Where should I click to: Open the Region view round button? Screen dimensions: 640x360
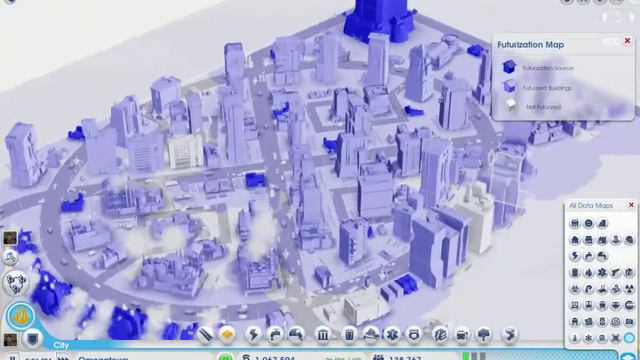16,282
